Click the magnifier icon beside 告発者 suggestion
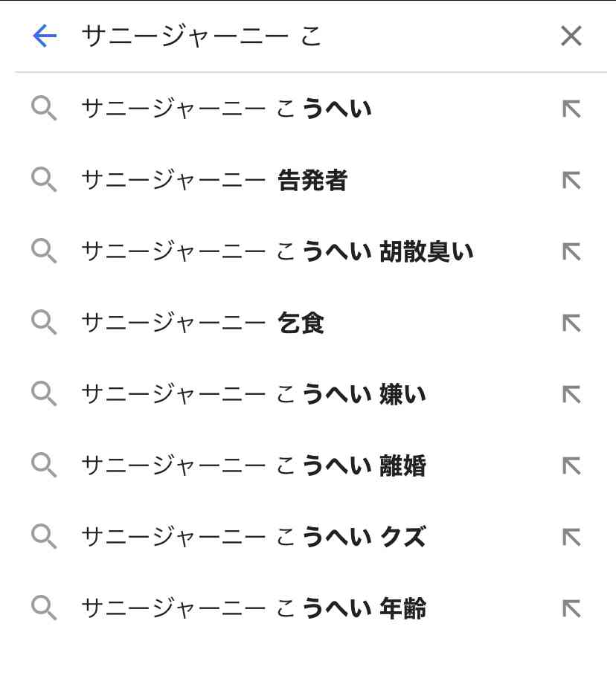The width and height of the screenshot is (616, 699). tap(44, 180)
